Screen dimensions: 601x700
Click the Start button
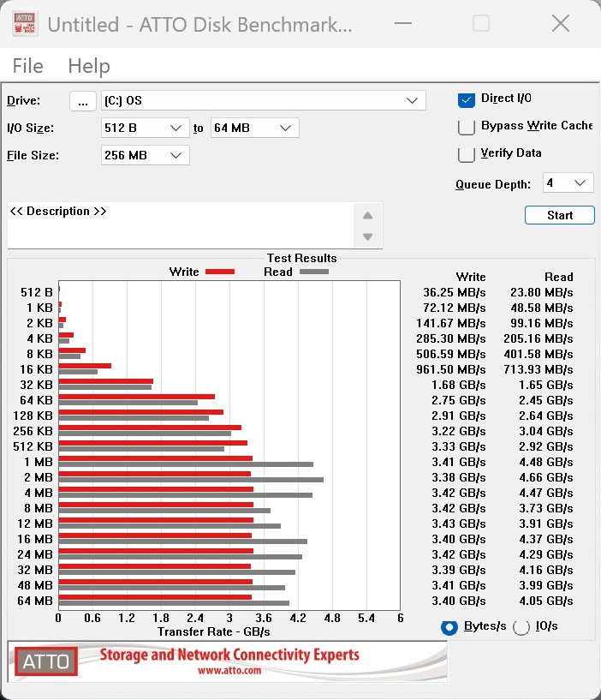[560, 215]
